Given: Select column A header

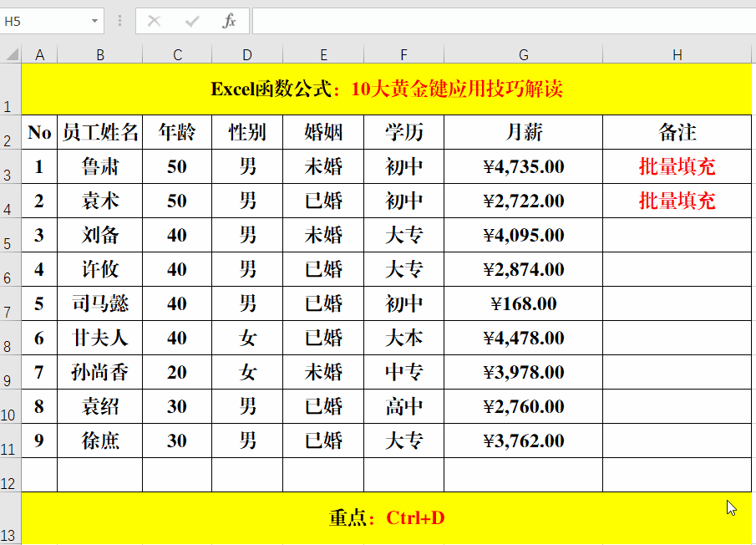Looking at the screenshot, I should click(39, 54).
